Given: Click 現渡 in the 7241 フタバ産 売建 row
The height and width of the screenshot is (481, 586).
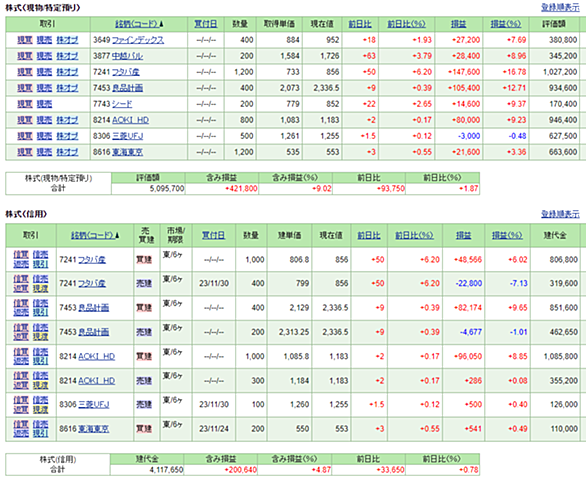Looking at the screenshot, I should pyautogui.click(x=40, y=289).
